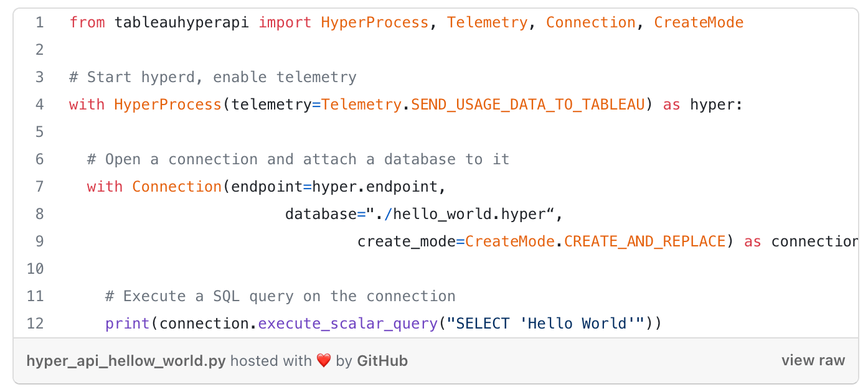The image size is (868, 392).
Task: Select line number 1
Action: tap(39, 22)
